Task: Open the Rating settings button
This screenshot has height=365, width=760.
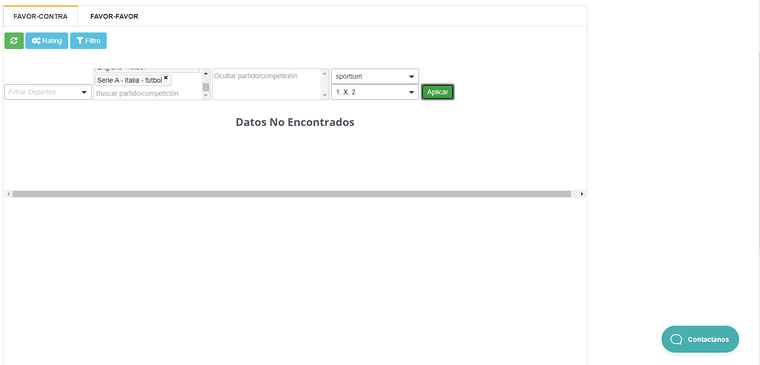Action: click(47, 41)
